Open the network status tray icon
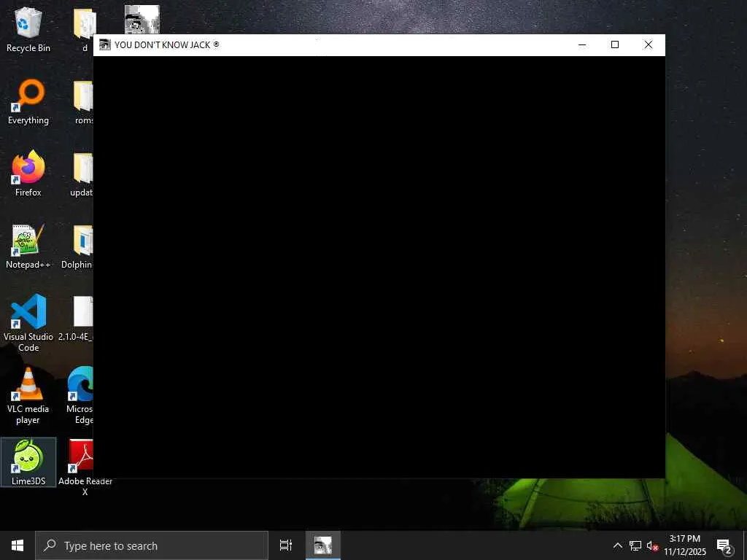This screenshot has height=560, width=747. [635, 545]
